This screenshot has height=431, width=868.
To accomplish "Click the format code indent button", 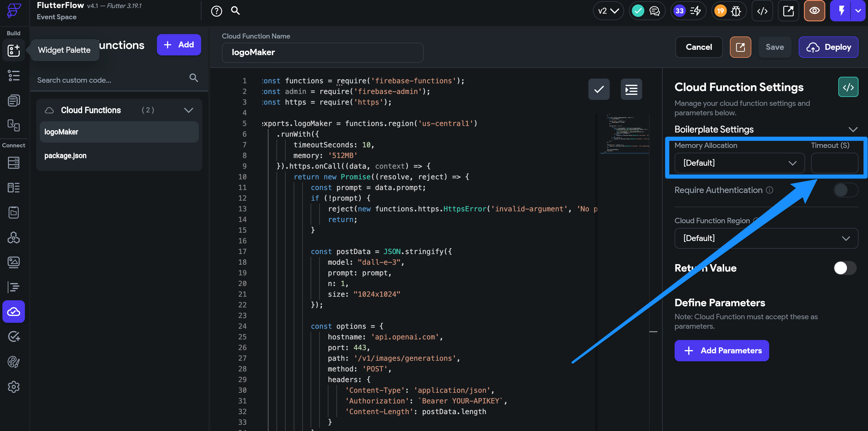I will pyautogui.click(x=631, y=89).
